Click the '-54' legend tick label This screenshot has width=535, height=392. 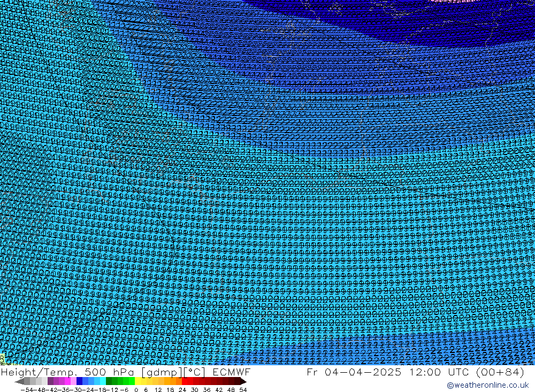tap(26, 390)
